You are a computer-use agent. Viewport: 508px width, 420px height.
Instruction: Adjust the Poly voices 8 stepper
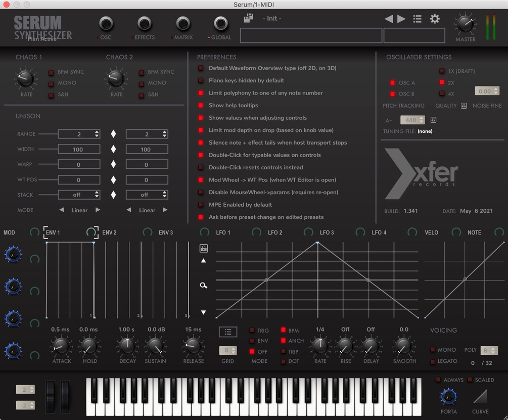(x=493, y=350)
